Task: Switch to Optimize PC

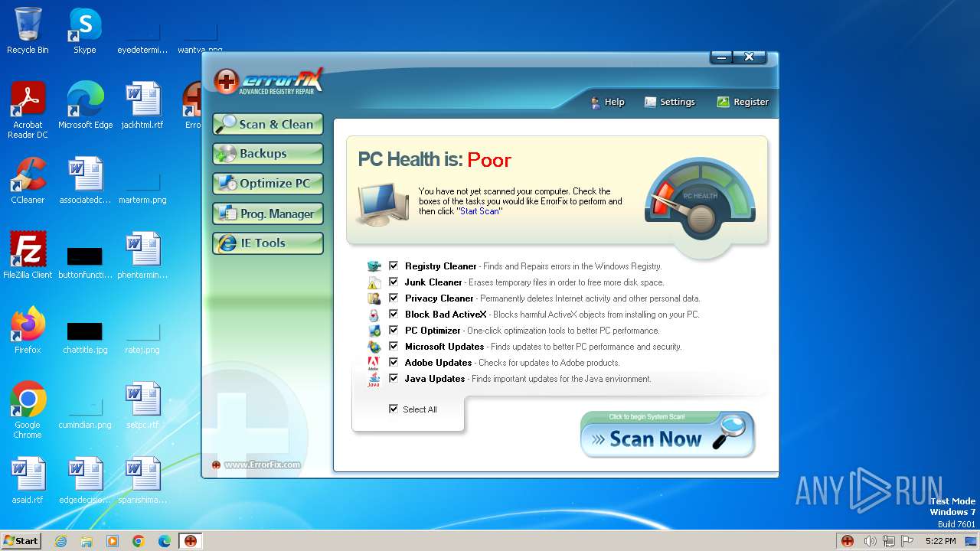Action: click(x=268, y=184)
